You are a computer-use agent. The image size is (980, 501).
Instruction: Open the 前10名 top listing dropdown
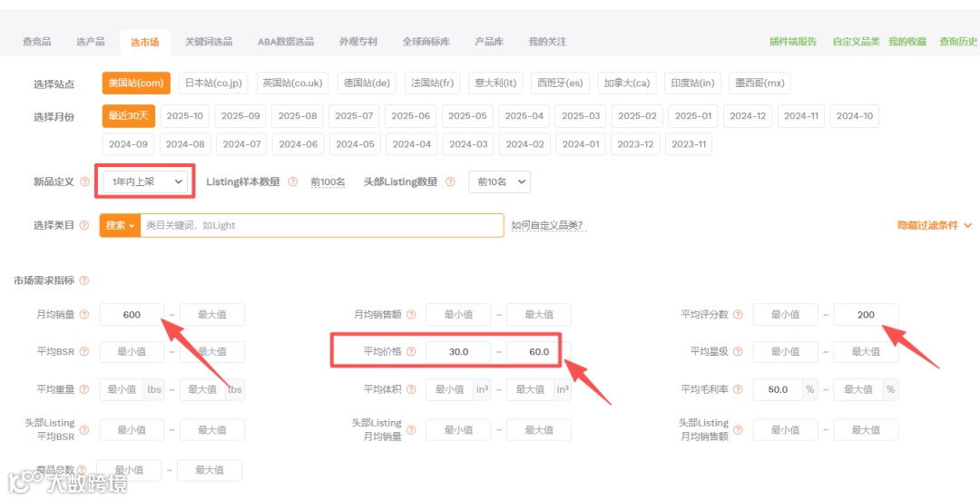point(499,182)
